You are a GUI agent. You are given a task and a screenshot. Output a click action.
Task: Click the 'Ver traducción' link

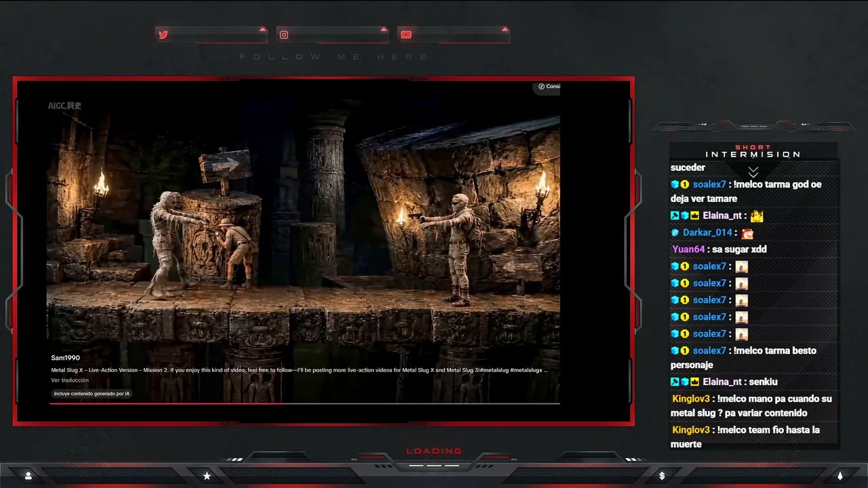pos(70,380)
